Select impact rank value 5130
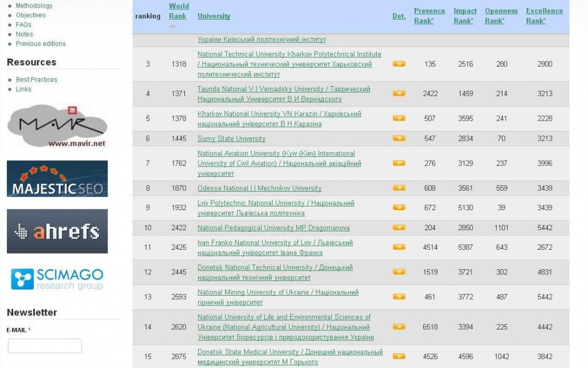The image size is (588, 368). (465, 207)
